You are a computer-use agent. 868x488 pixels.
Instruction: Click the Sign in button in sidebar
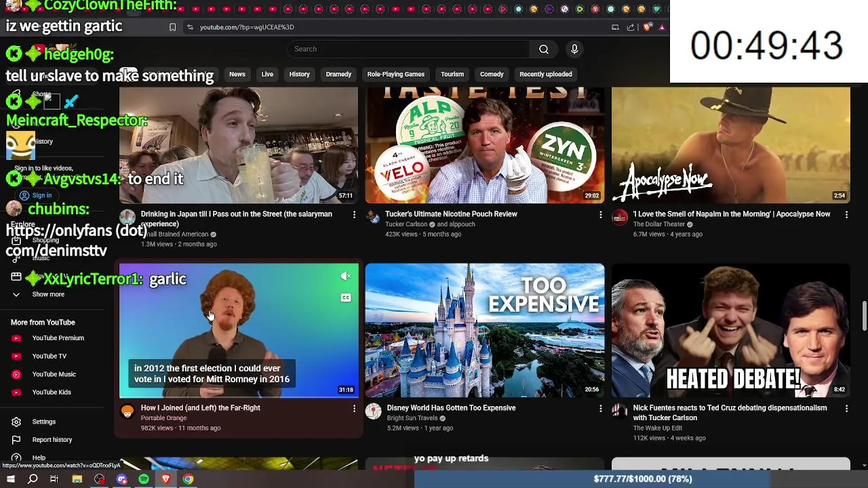(35, 195)
